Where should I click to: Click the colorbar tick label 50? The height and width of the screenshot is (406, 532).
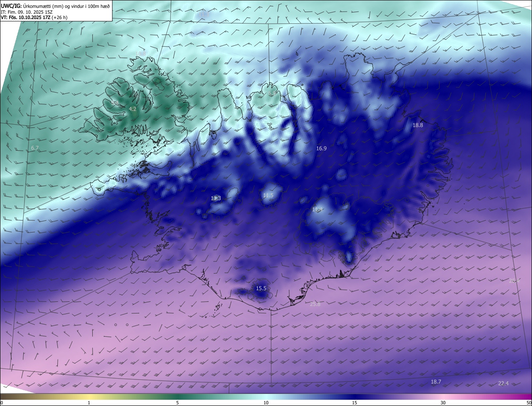tap(529, 403)
